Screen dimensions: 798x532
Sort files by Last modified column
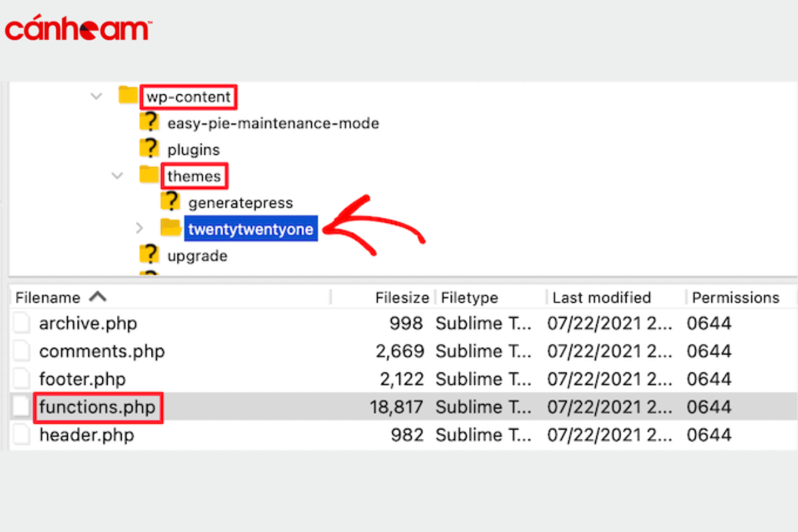click(x=601, y=297)
